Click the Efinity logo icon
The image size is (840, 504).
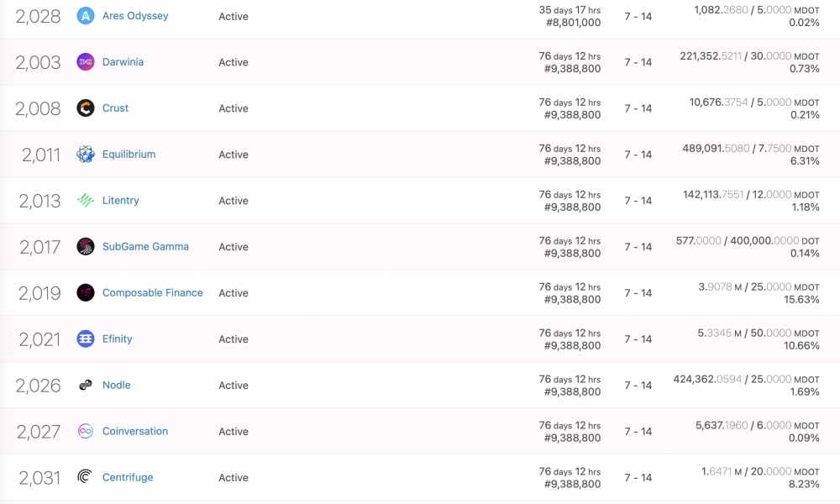[x=85, y=339]
